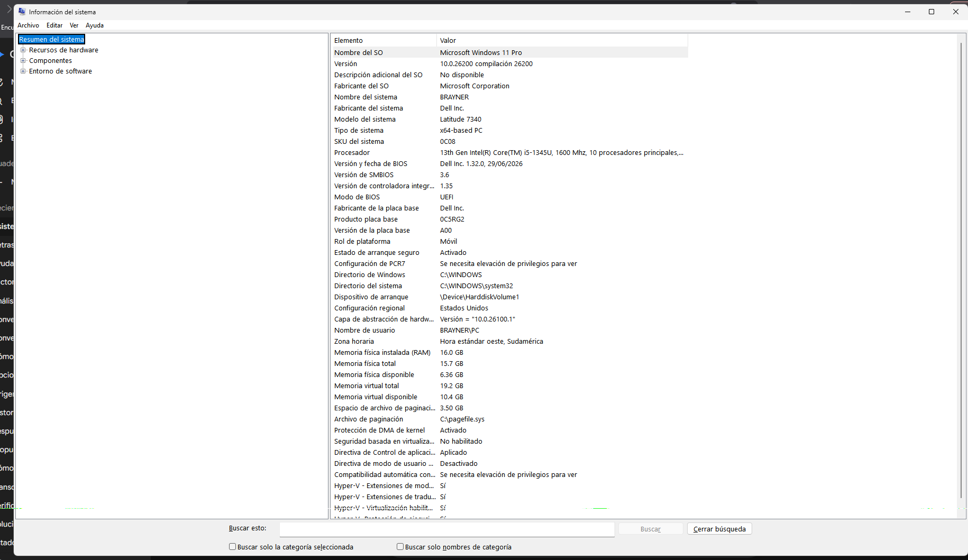The image size is (968, 560).
Task: Expand the Componentes tree node
Action: pyautogui.click(x=23, y=61)
